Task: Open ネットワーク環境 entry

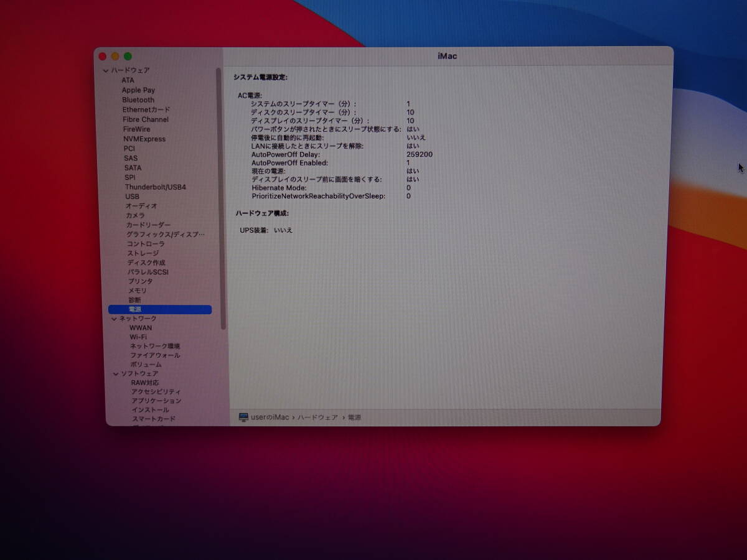Action: (x=155, y=346)
